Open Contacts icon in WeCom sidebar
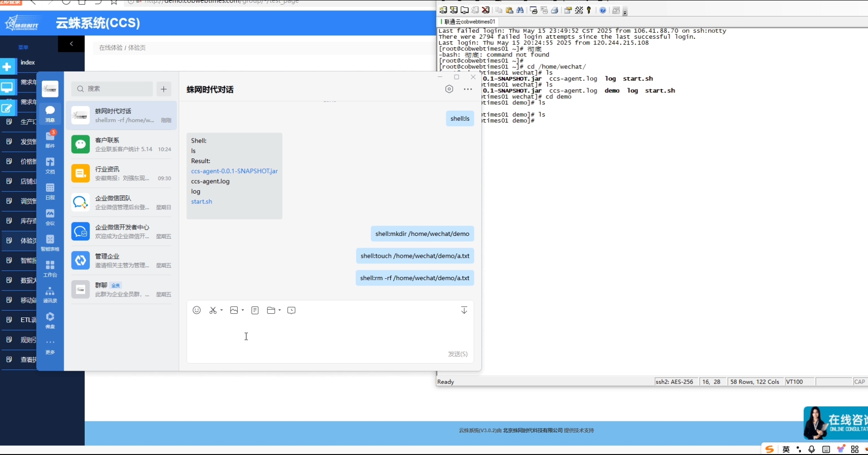 50,294
